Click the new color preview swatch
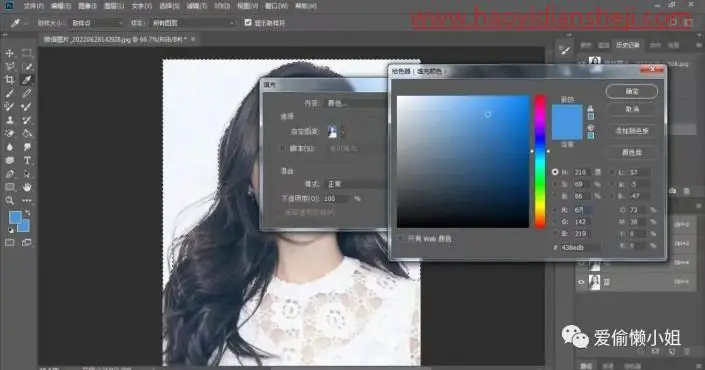The height and width of the screenshot is (370, 705). click(567, 114)
